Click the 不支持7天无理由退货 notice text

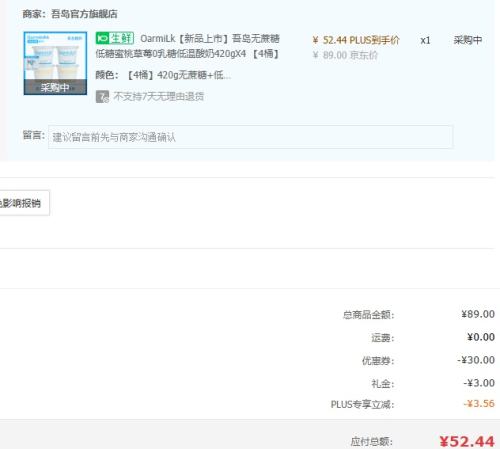pyautogui.click(x=159, y=97)
